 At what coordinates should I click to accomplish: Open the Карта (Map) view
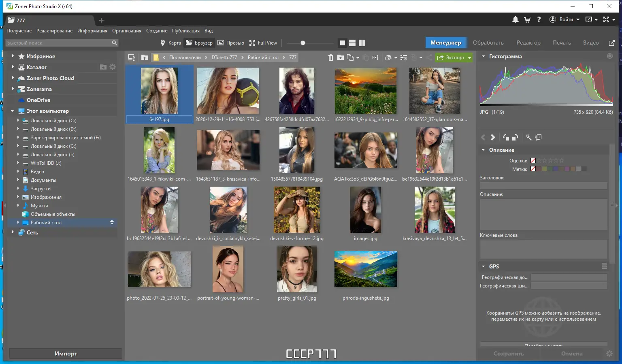click(x=170, y=43)
